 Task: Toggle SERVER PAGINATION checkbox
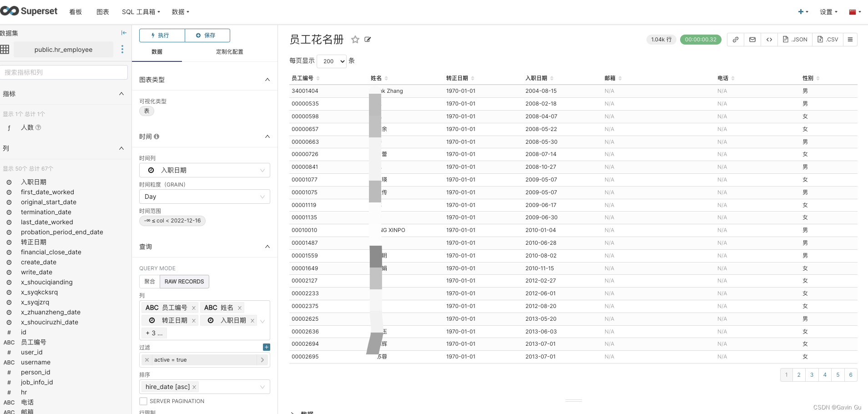coord(143,401)
